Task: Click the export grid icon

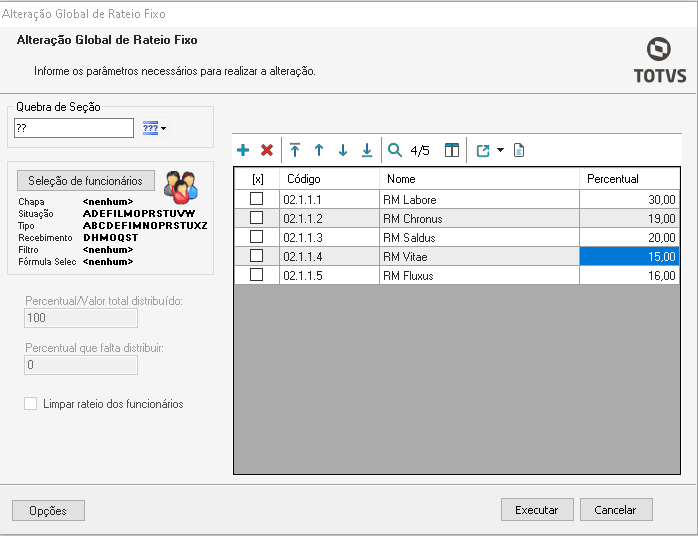Action: (483, 150)
